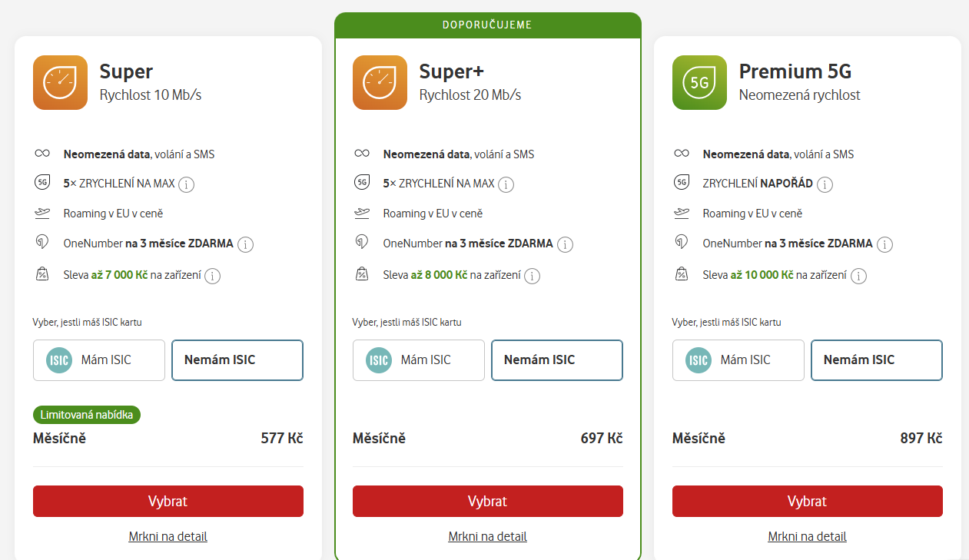Click info icon beside Super+ ZRYCHLENÍ NA MAX
This screenshot has height=560, width=969.
point(506,184)
